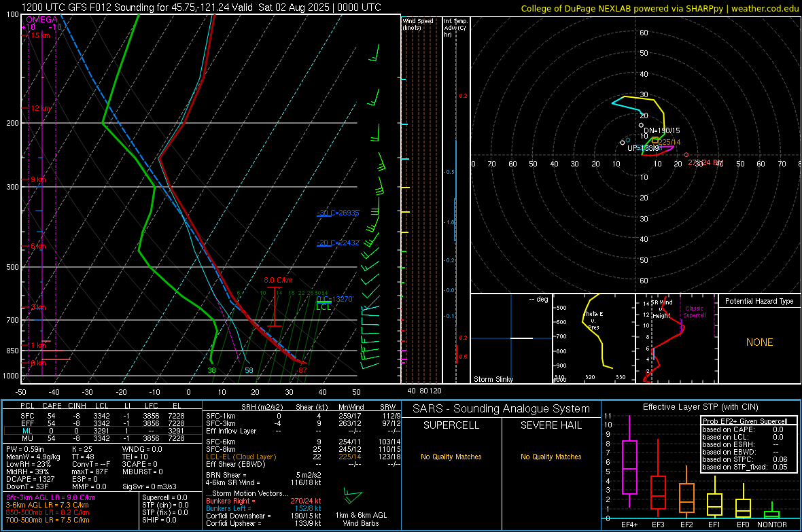This screenshot has width=802, height=532.
Task: Click the BRN Shear value row
Action: [x=264, y=475]
